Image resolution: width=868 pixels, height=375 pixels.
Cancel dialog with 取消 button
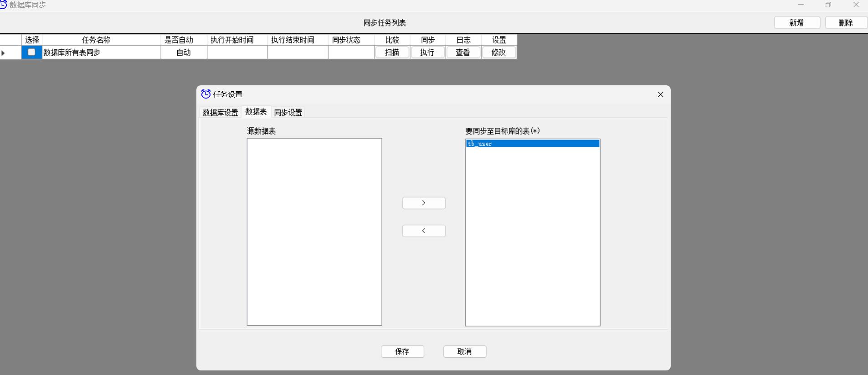click(465, 352)
